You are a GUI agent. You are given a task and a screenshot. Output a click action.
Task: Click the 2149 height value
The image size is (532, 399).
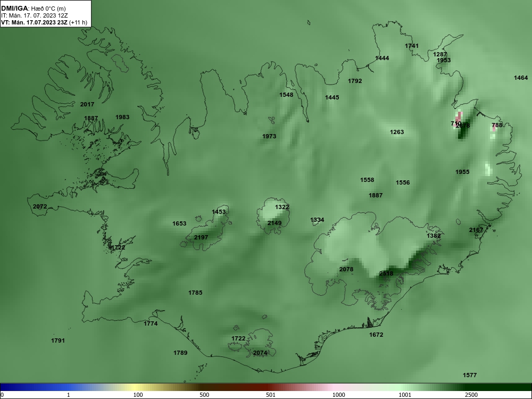tap(275, 223)
